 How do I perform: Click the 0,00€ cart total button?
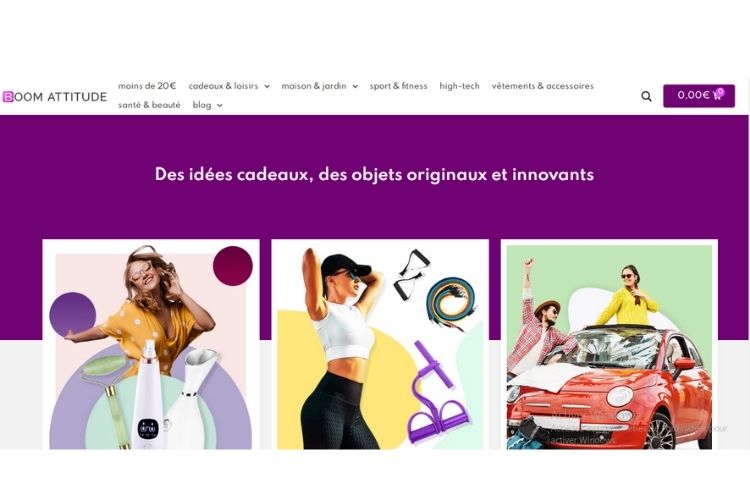pos(698,96)
